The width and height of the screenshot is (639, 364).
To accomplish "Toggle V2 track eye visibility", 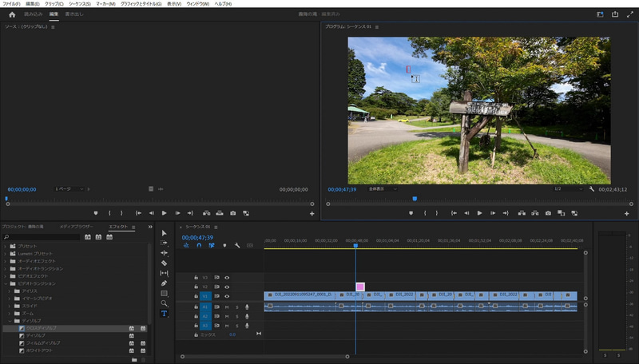I will click(x=227, y=287).
